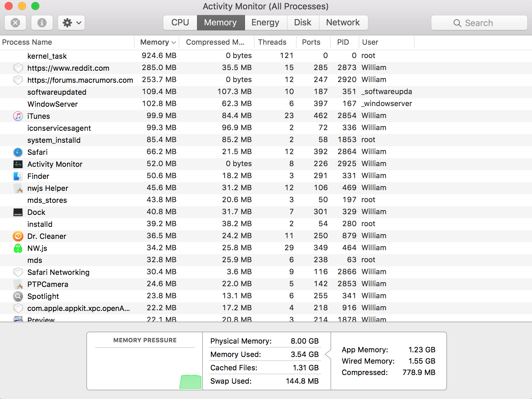Click the Wired Memory 1.55 GB value
532x399 pixels.
point(422,361)
